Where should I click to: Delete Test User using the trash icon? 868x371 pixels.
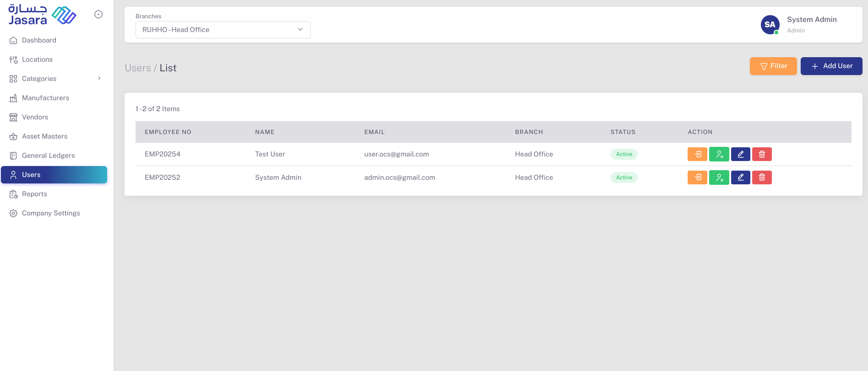tap(762, 154)
